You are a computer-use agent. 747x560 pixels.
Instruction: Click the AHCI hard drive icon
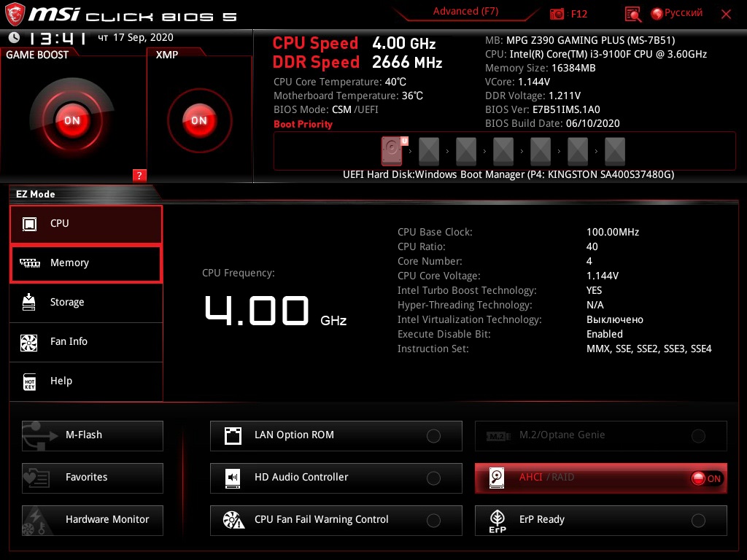[x=497, y=478]
